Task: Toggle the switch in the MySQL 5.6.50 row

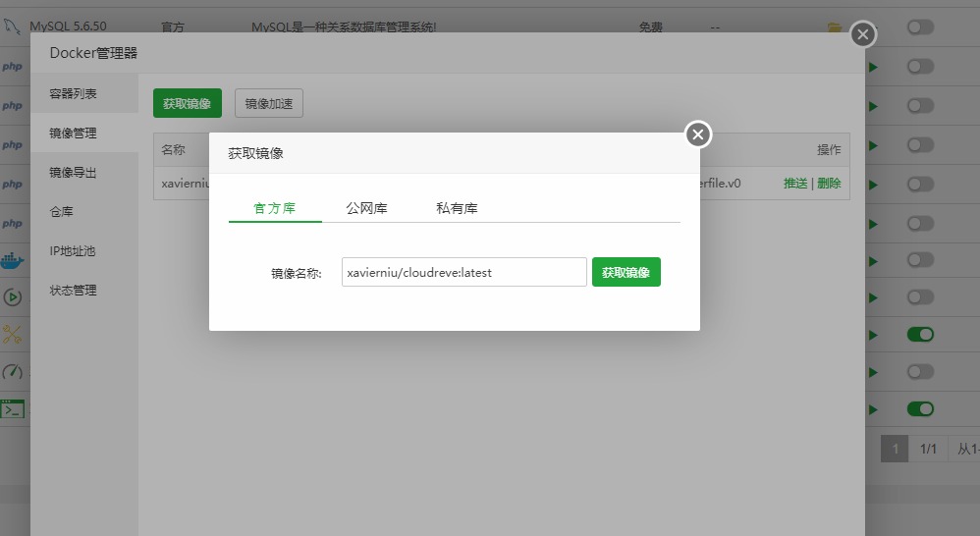Action: pos(921,27)
